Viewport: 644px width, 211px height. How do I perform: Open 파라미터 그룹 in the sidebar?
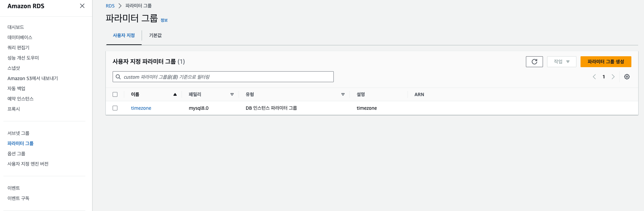(x=20, y=143)
